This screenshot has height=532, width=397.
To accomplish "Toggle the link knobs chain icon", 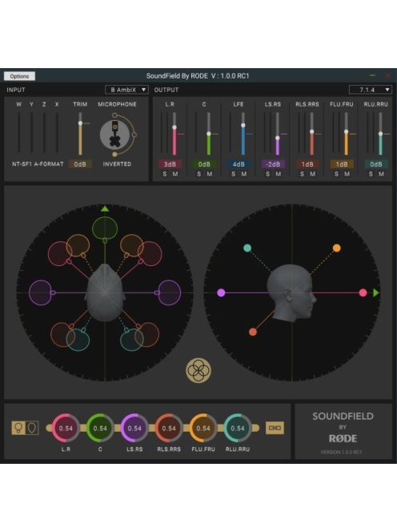I will [x=275, y=428].
